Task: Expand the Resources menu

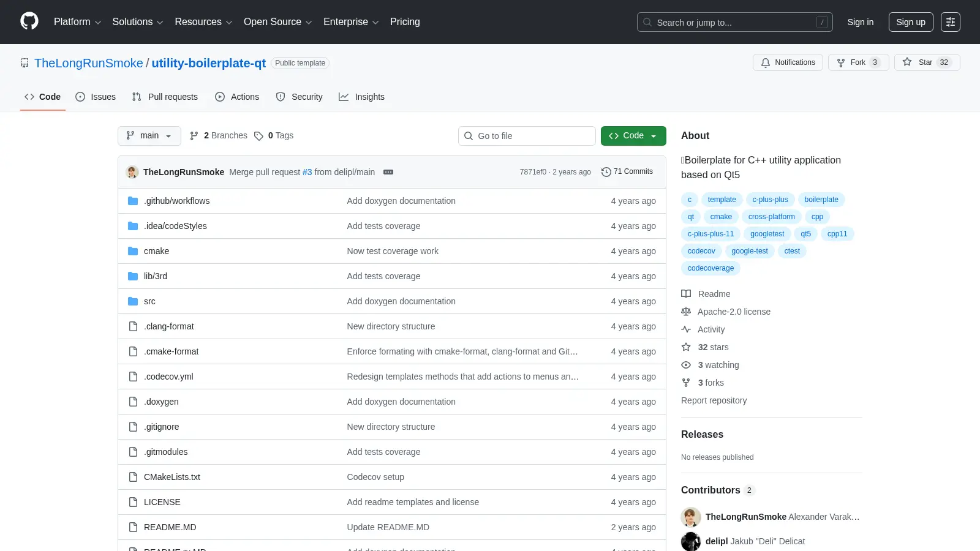Action: (x=203, y=22)
